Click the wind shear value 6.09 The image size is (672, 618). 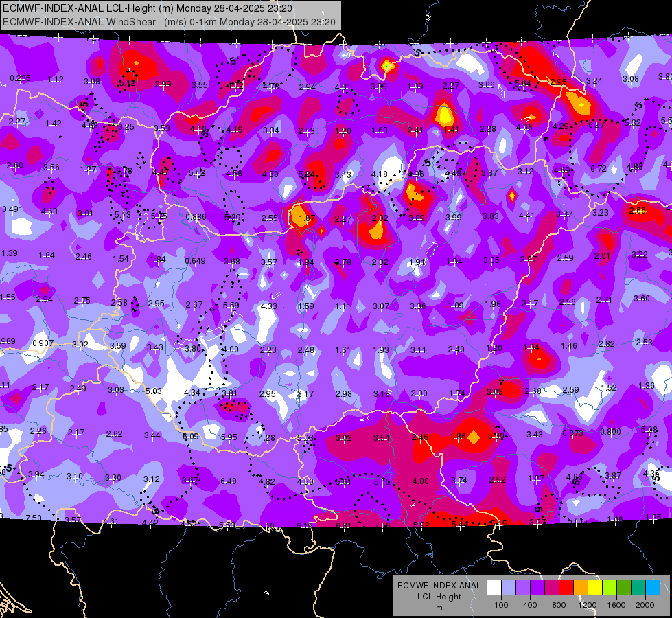[191, 436]
